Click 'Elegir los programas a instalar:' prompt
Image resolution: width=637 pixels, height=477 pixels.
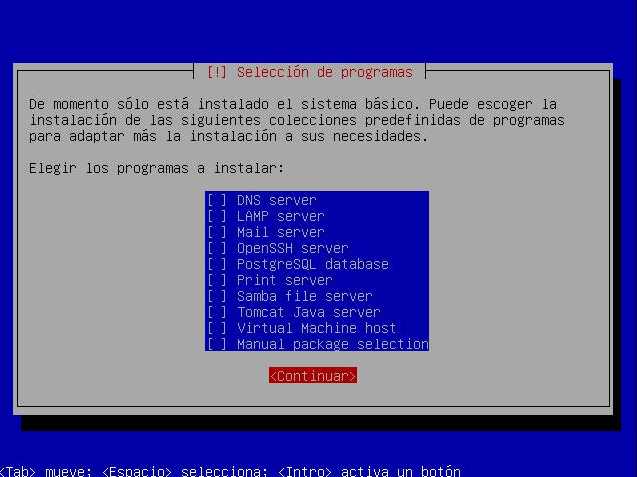pyautogui.click(x=156, y=168)
